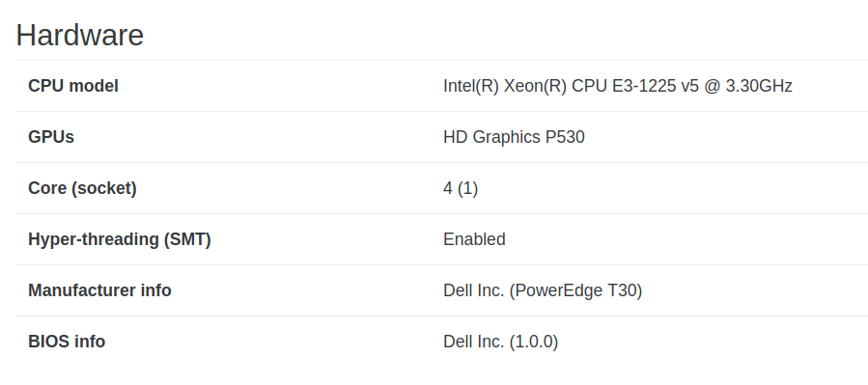The height and width of the screenshot is (385, 868).
Task: Click the 4 (1) core count value
Action: pos(461,188)
